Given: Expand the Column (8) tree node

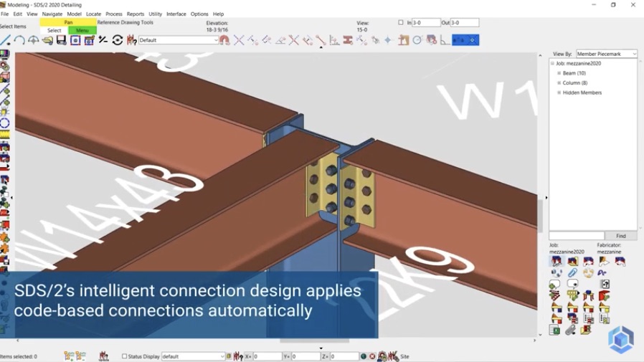Looking at the screenshot, I should (x=559, y=83).
